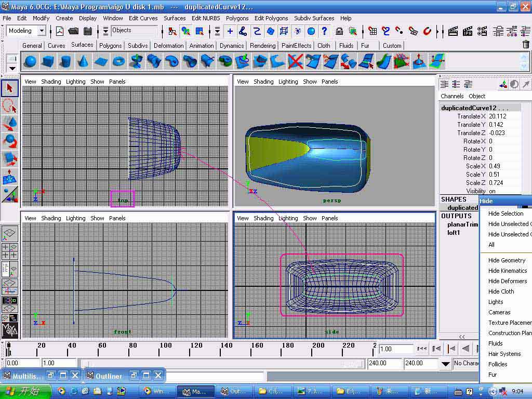
Task: Open the Edit Curves menu
Action: pyautogui.click(x=143, y=18)
